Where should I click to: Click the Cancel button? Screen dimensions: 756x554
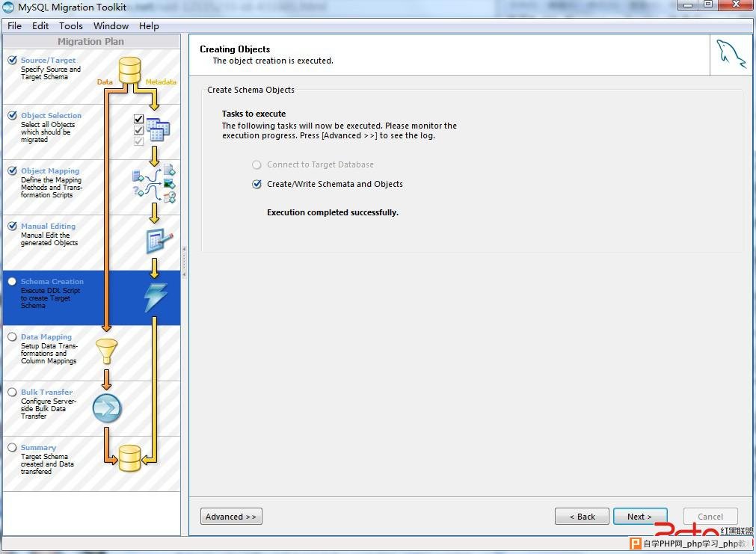click(x=710, y=517)
